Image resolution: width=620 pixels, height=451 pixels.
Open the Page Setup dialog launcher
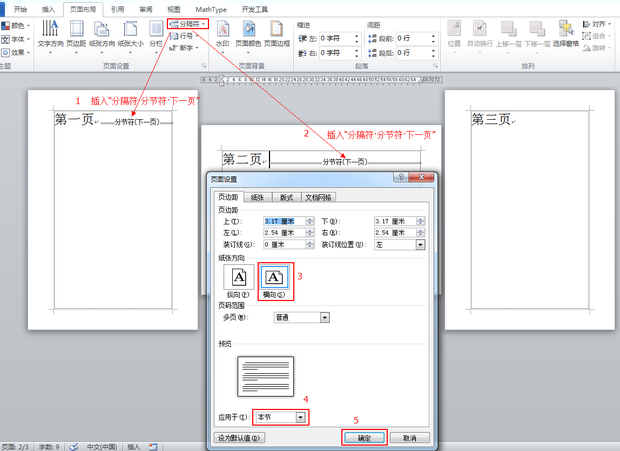click(204, 66)
